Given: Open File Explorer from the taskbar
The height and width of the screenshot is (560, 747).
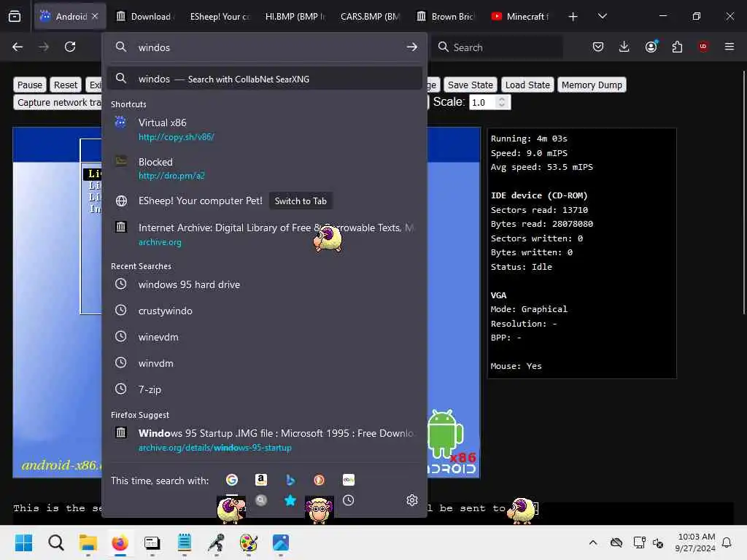Looking at the screenshot, I should tap(88, 542).
